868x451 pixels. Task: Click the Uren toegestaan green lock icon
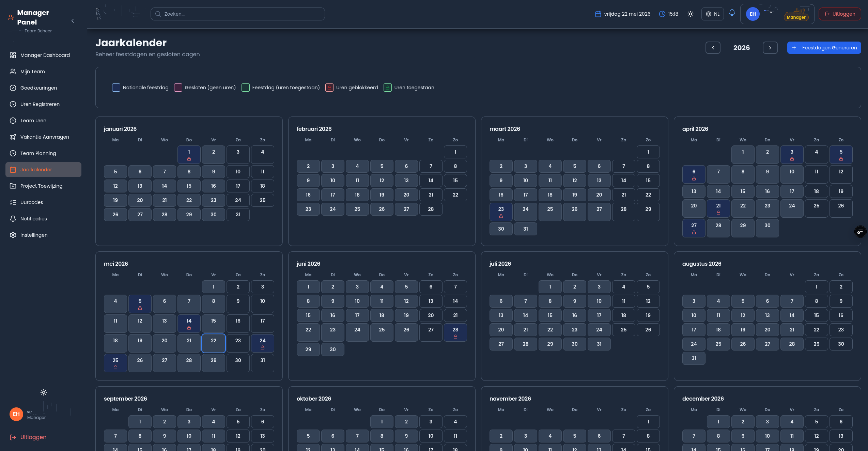click(x=388, y=88)
